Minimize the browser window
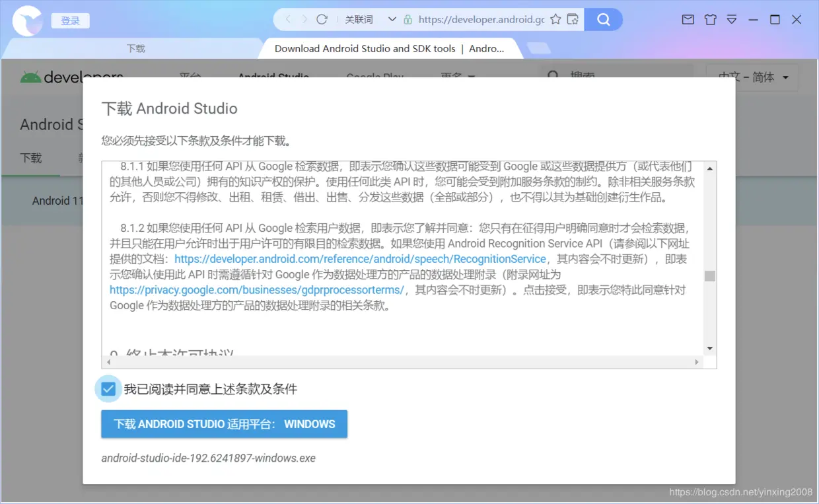 (754, 20)
